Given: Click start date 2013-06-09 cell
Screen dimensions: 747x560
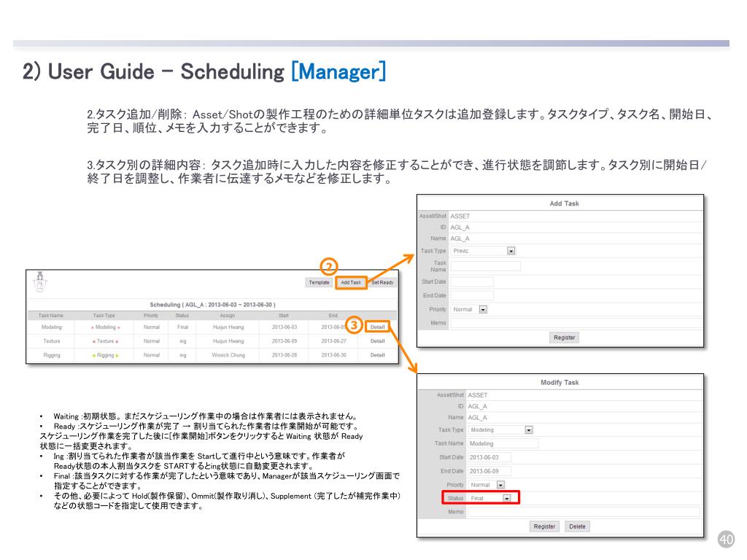Looking at the screenshot, I should 284,341.
